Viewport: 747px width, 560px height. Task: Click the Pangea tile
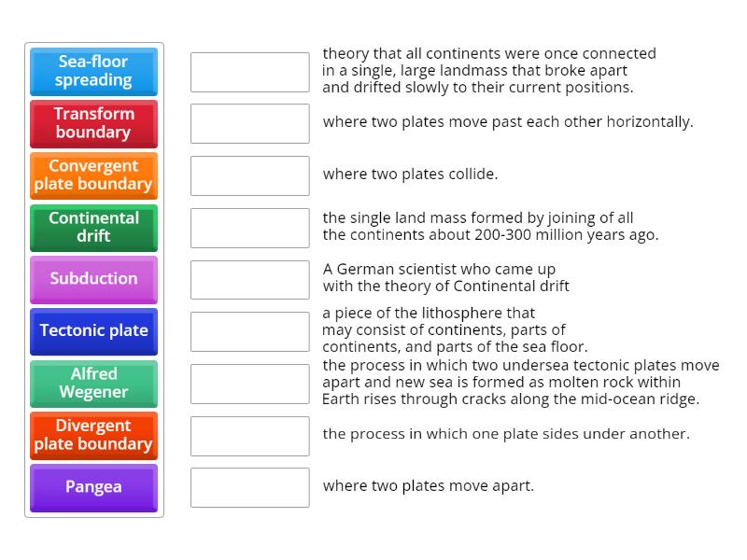93,487
